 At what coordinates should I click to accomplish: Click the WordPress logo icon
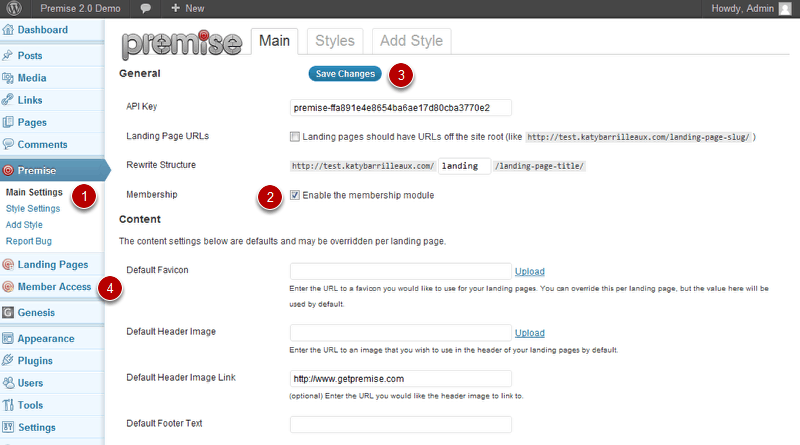14,8
